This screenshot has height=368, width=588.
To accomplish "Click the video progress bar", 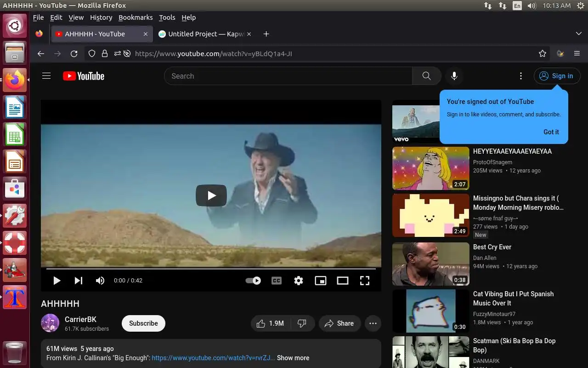I will pyautogui.click(x=211, y=269).
